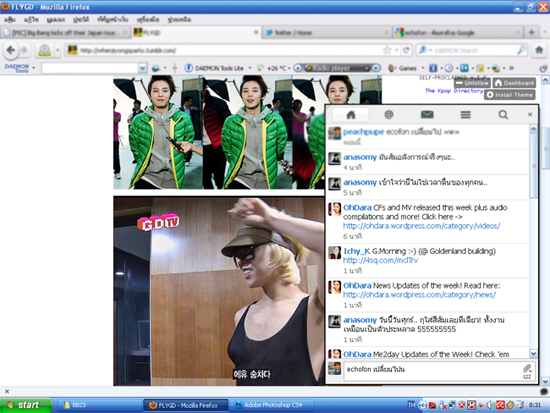Image resolution: width=550 pixels, height=413 pixels.
Task: Bookmark this page with the star icon
Action: (x=387, y=51)
